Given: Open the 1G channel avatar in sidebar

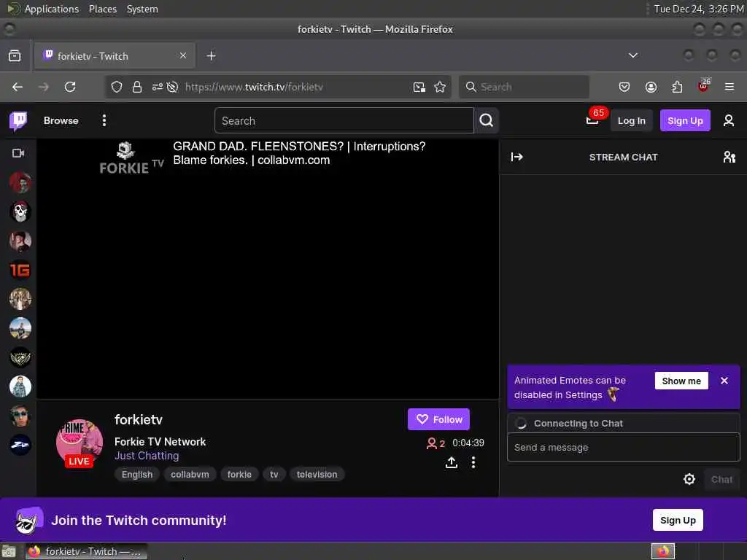Looking at the screenshot, I should click(20, 270).
